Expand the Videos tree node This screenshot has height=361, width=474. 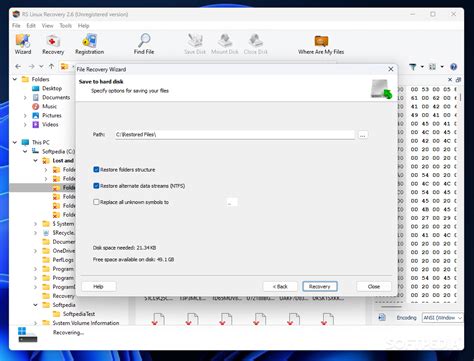(x=25, y=125)
